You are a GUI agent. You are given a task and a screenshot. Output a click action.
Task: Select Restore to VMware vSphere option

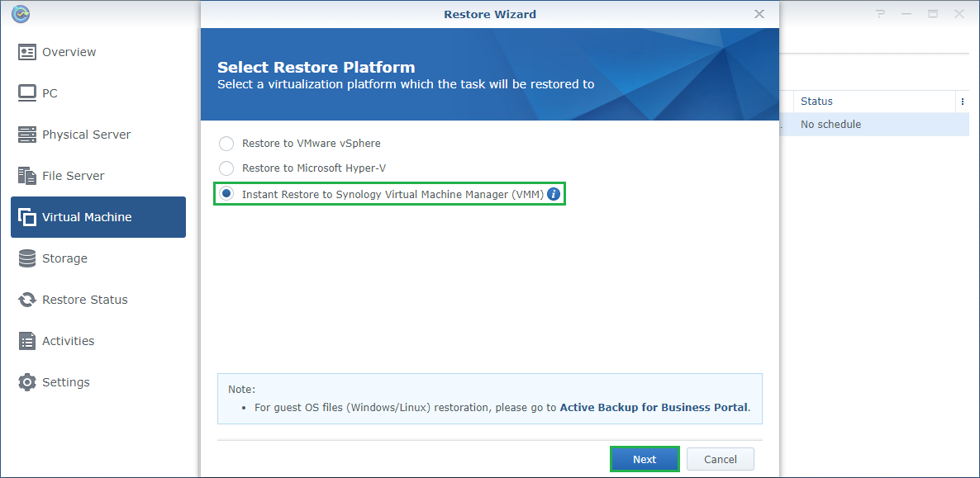(x=226, y=144)
